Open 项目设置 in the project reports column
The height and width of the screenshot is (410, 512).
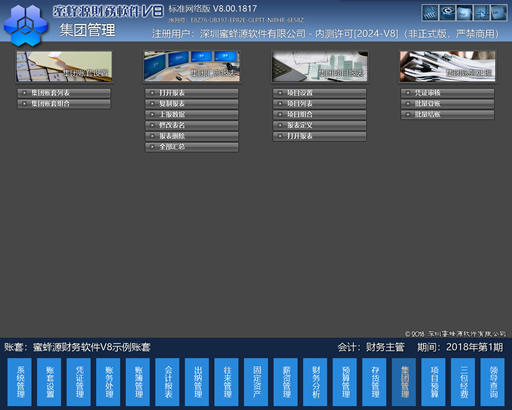[x=319, y=93]
